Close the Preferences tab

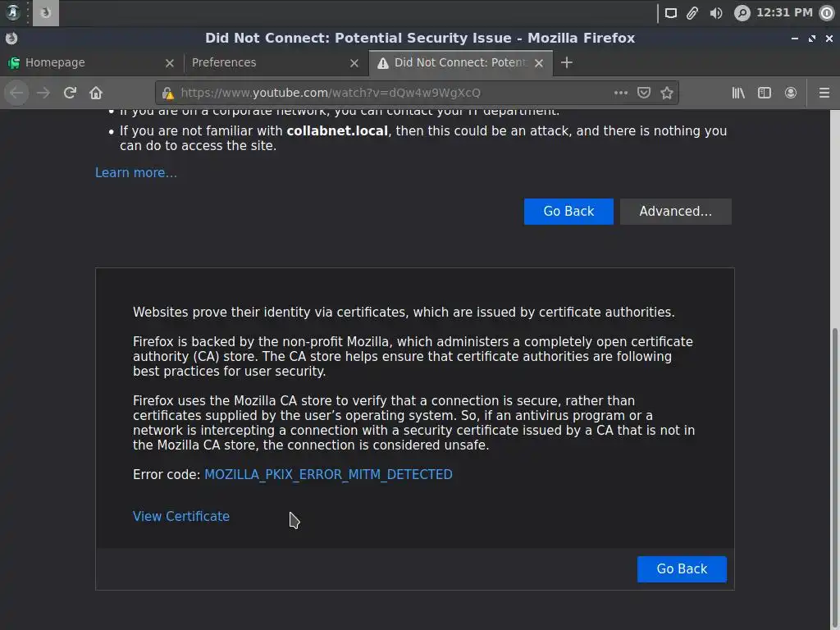pyautogui.click(x=354, y=63)
